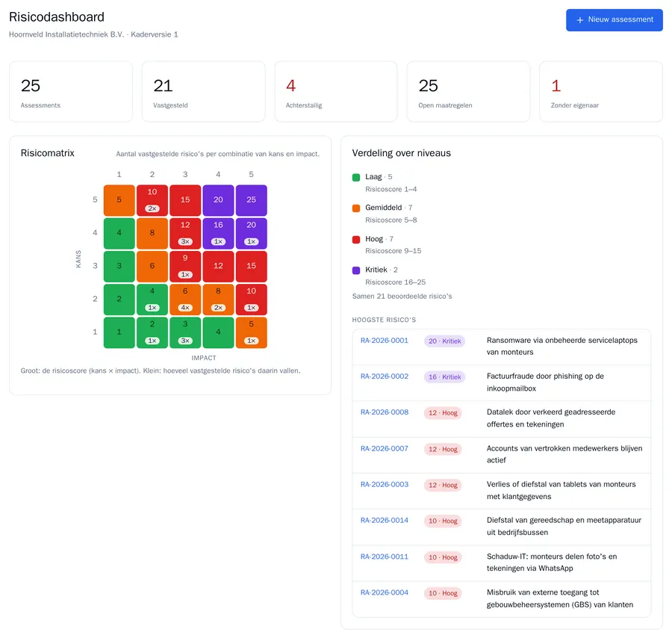Click Misbruik van externe toegang title

click(x=560, y=598)
